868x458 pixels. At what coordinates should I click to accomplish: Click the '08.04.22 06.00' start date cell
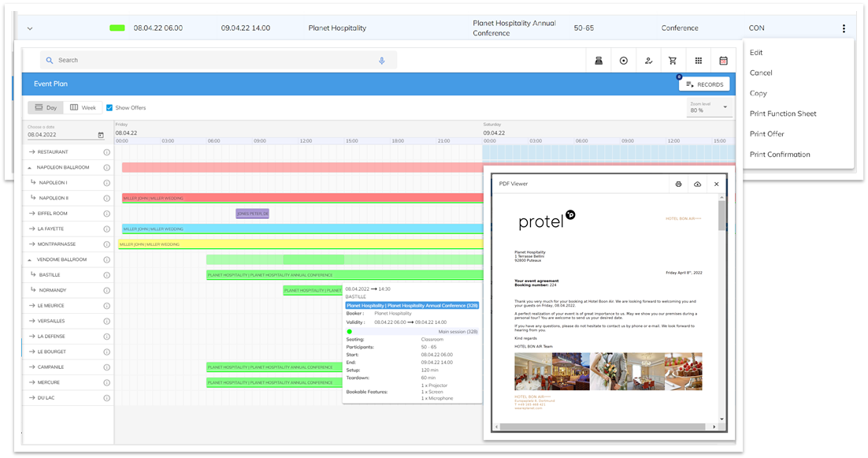pos(158,28)
